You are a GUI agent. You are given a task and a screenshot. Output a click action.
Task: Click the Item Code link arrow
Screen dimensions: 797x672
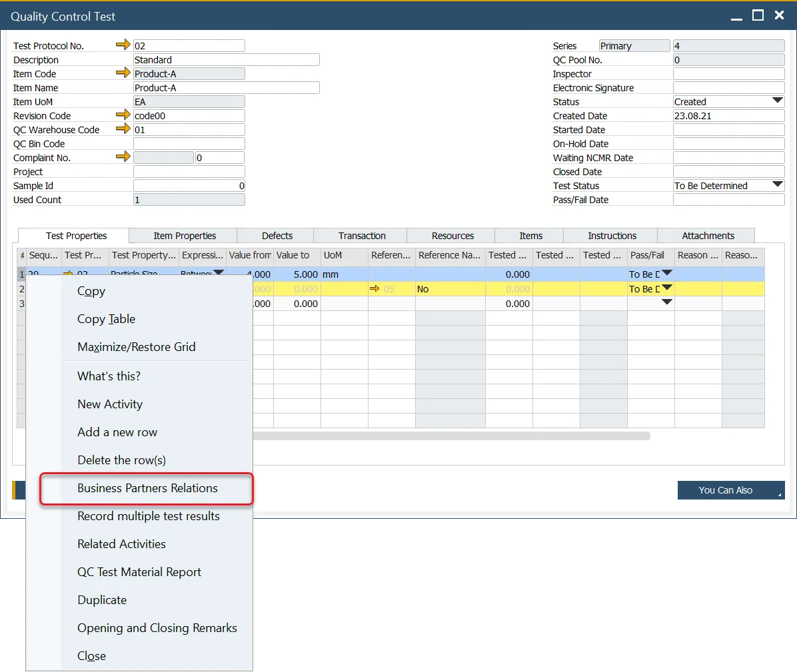123,73
